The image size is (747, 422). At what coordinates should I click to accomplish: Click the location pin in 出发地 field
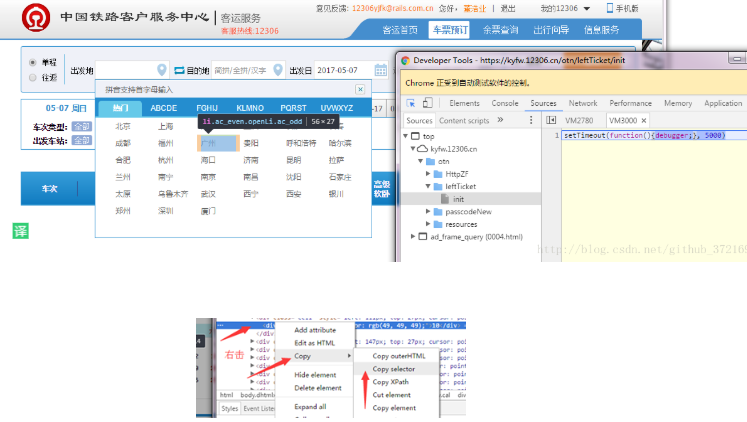point(162,70)
